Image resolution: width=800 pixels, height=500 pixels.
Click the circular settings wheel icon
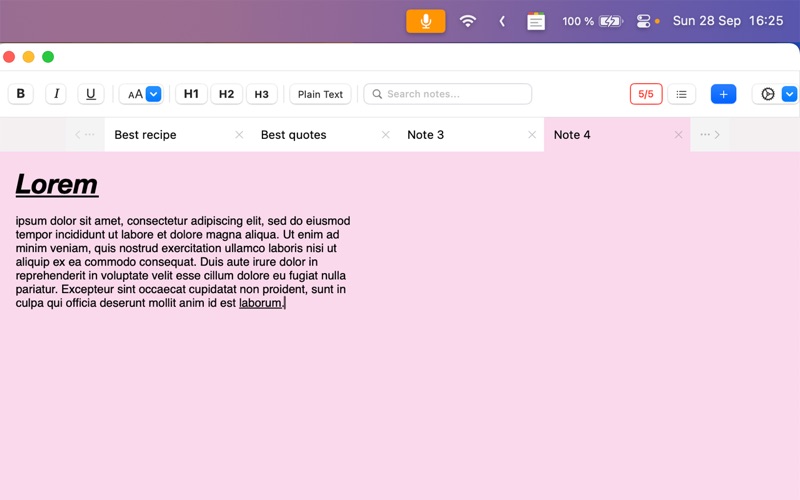tap(767, 94)
